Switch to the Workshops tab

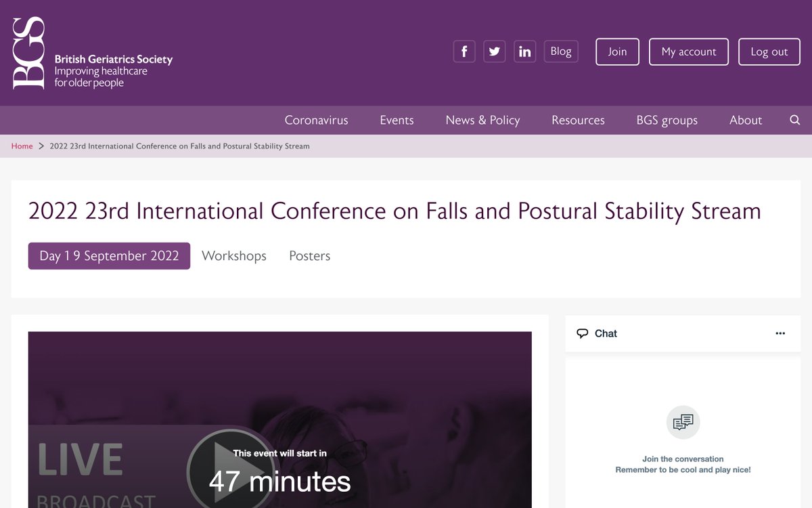click(234, 256)
